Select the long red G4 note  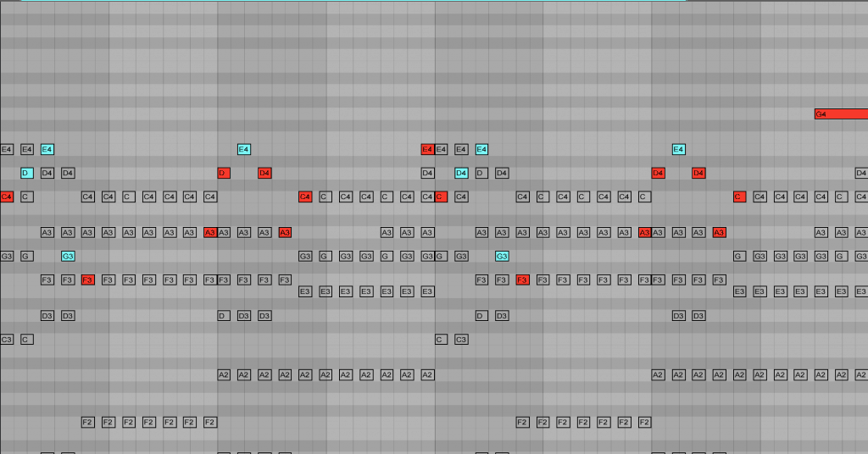coord(841,113)
